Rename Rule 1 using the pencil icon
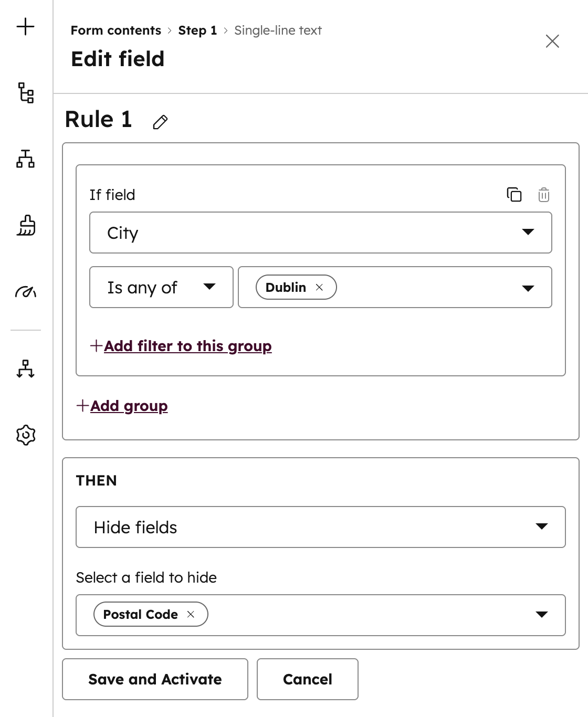588x717 pixels. point(160,121)
